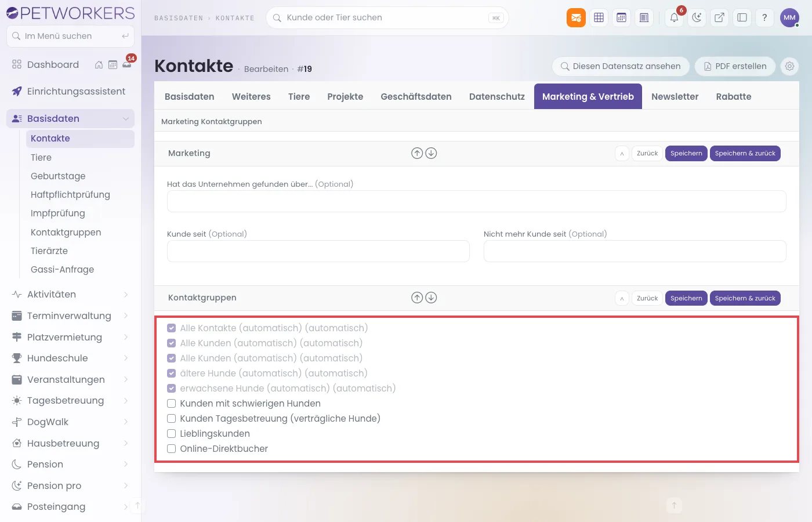Click the Kunde seit date field
The height and width of the screenshot is (522, 812).
318,251
